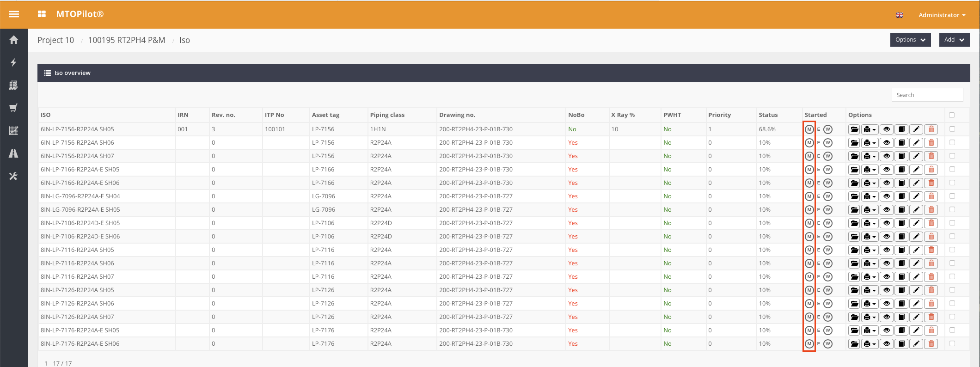Open the wrench tools sidebar icon

click(x=14, y=176)
